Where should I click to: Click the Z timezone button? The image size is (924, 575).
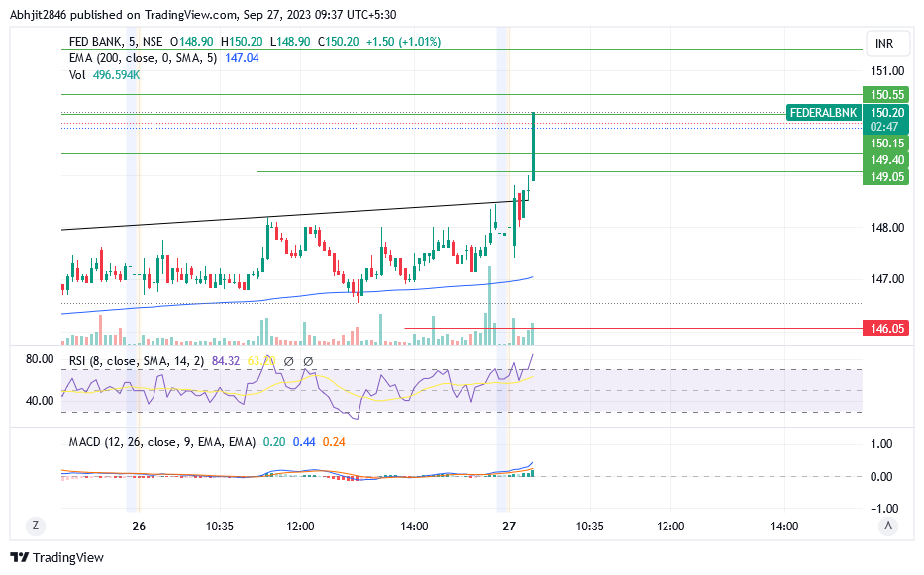pos(36,526)
